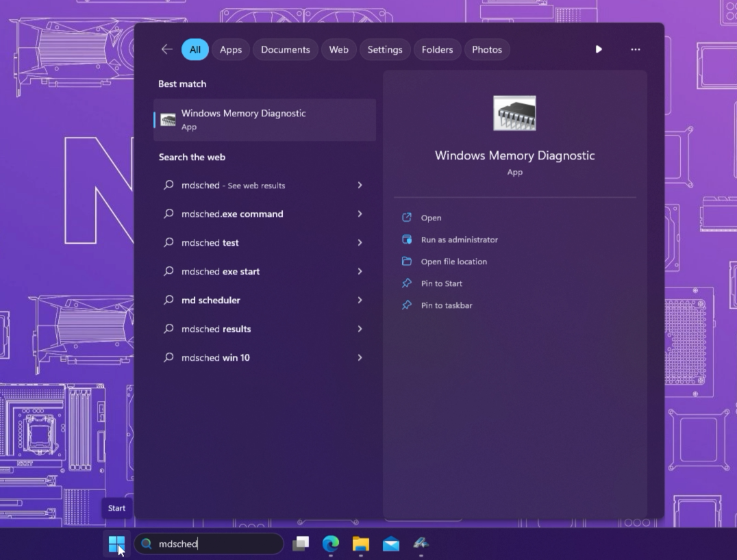Click the play icon in search header
The image size is (737, 560).
click(x=599, y=49)
